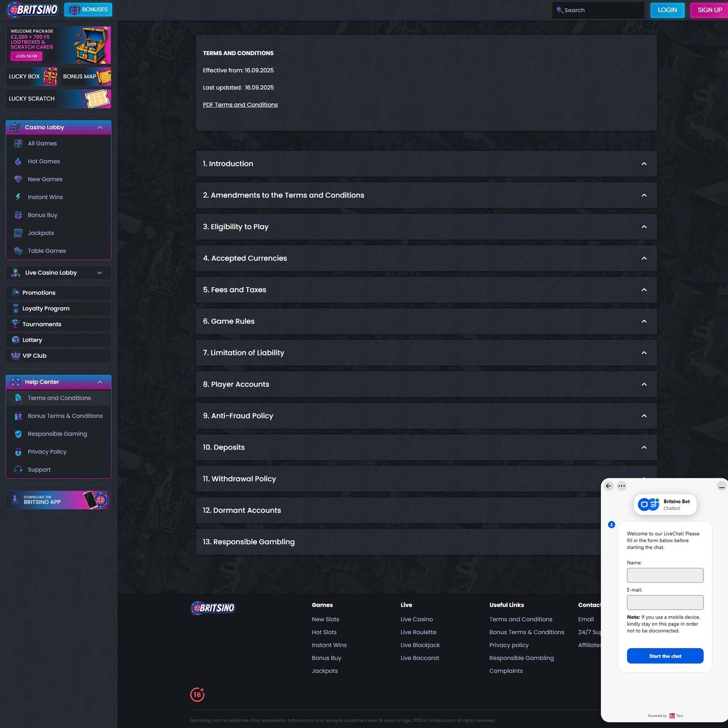
Task: Click the chat E-mail input field
Action: [x=665, y=602]
